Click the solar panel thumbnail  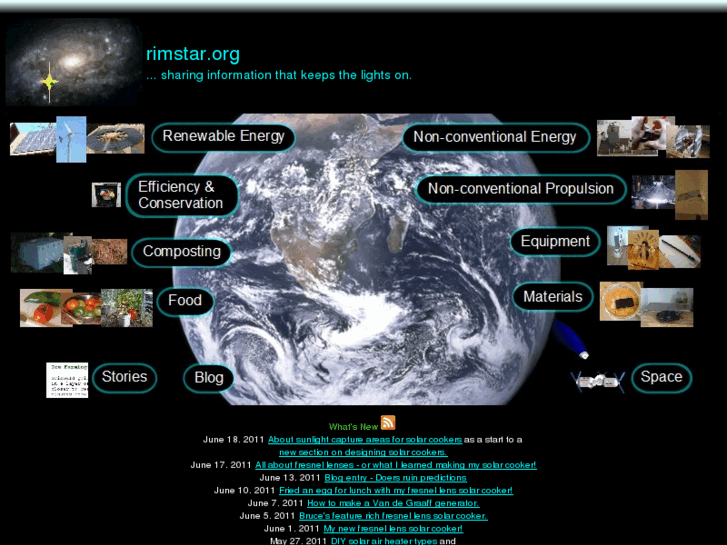(33, 139)
